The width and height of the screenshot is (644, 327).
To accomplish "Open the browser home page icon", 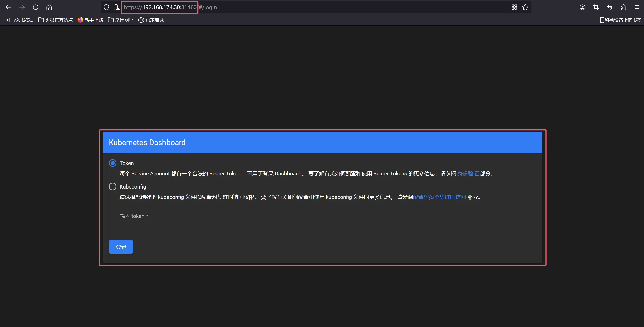I will click(49, 7).
